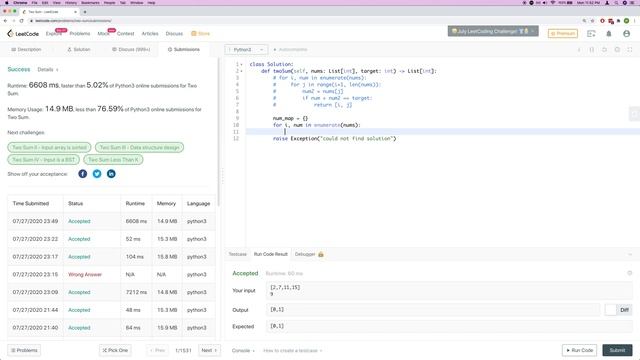Viewport: 640px width, 360px height.
Task: Share acceptance on LinkedIn
Action: 111,174
